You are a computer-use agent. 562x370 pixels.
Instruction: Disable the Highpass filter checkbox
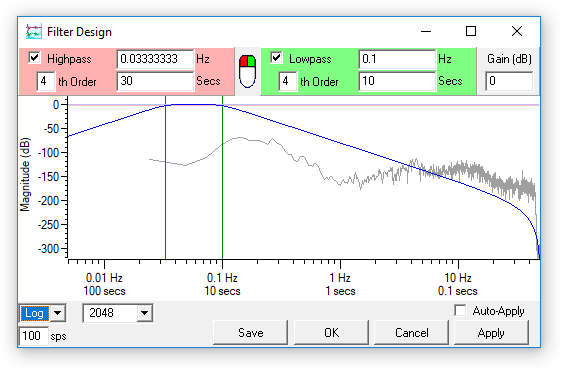click(34, 58)
